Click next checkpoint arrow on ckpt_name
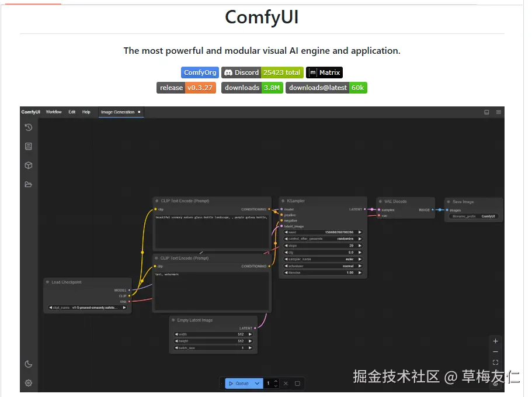Image resolution: width=532 pixels, height=397 pixels. coord(124,308)
